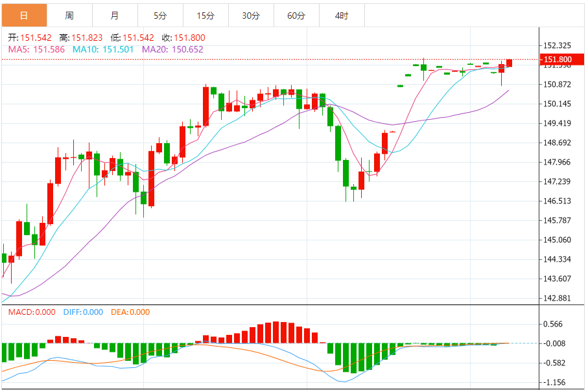Open the 60分 timeframe tab

[x=296, y=16]
